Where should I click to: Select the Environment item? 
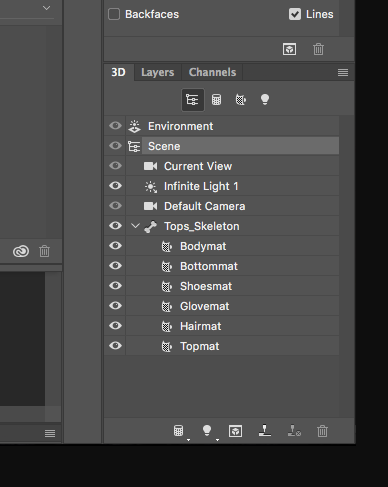232,126
